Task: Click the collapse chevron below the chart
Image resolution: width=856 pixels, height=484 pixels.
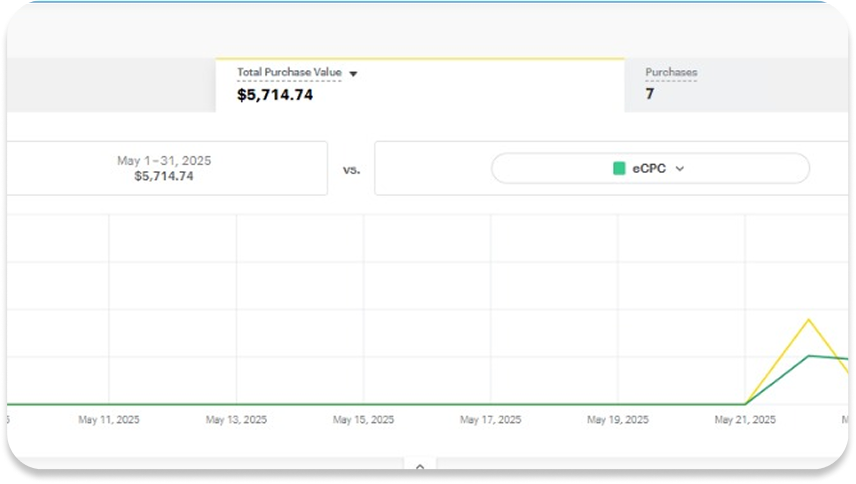Action: pos(420,466)
